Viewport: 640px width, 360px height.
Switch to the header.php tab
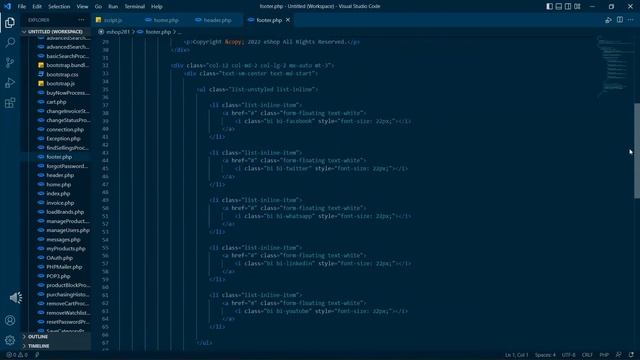tap(217, 20)
